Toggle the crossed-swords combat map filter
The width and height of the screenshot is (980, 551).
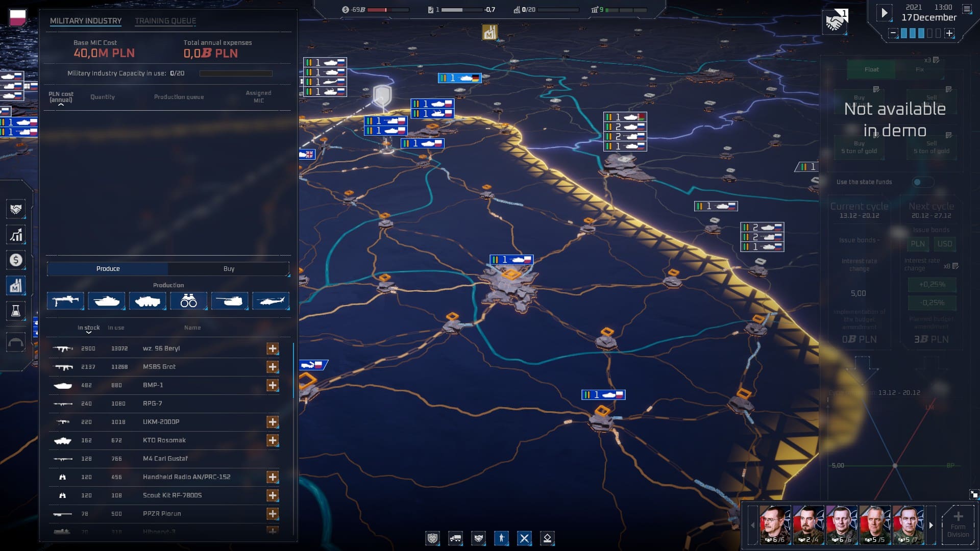click(524, 538)
